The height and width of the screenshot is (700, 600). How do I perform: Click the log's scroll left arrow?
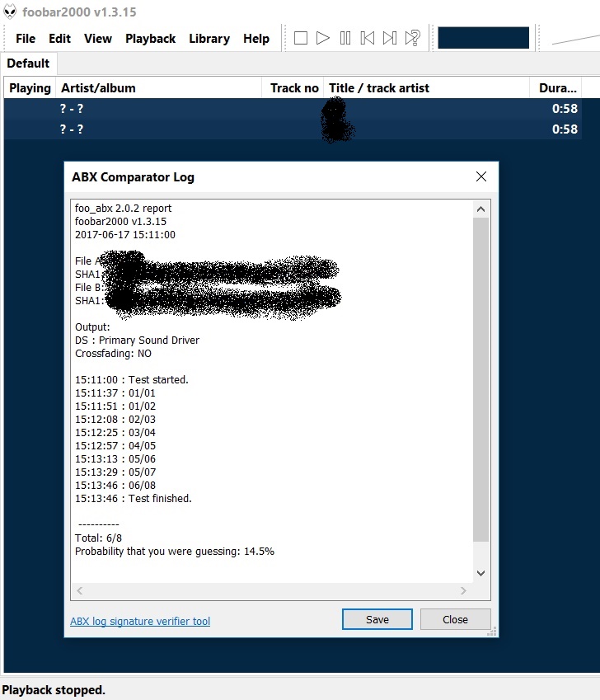[79, 590]
